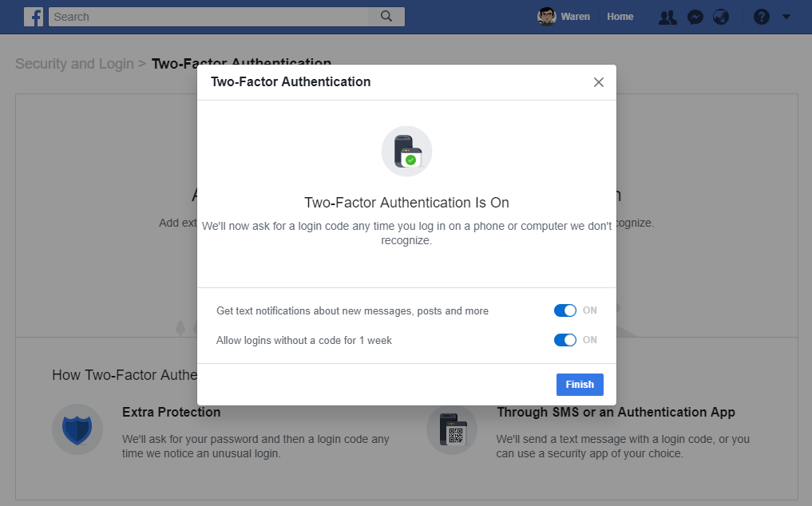812x506 pixels.
Task: Click the smartphone icon inside the dialog
Action: pos(406,151)
